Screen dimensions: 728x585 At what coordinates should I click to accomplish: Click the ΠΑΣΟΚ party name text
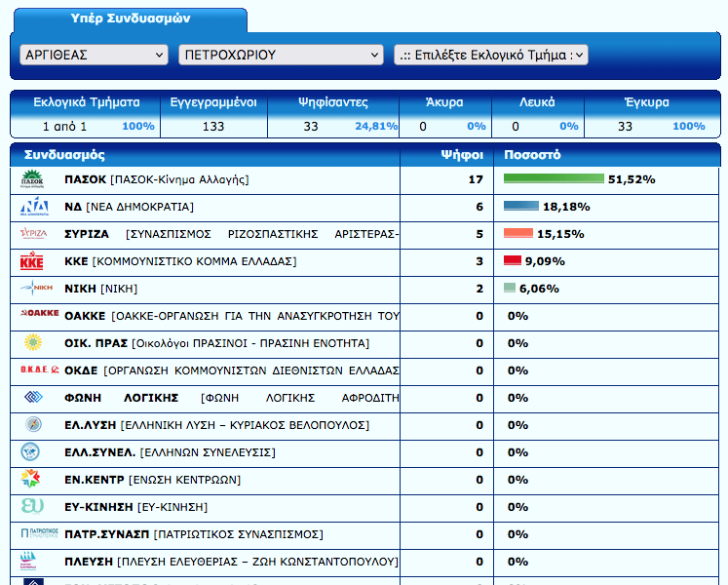coord(84,179)
